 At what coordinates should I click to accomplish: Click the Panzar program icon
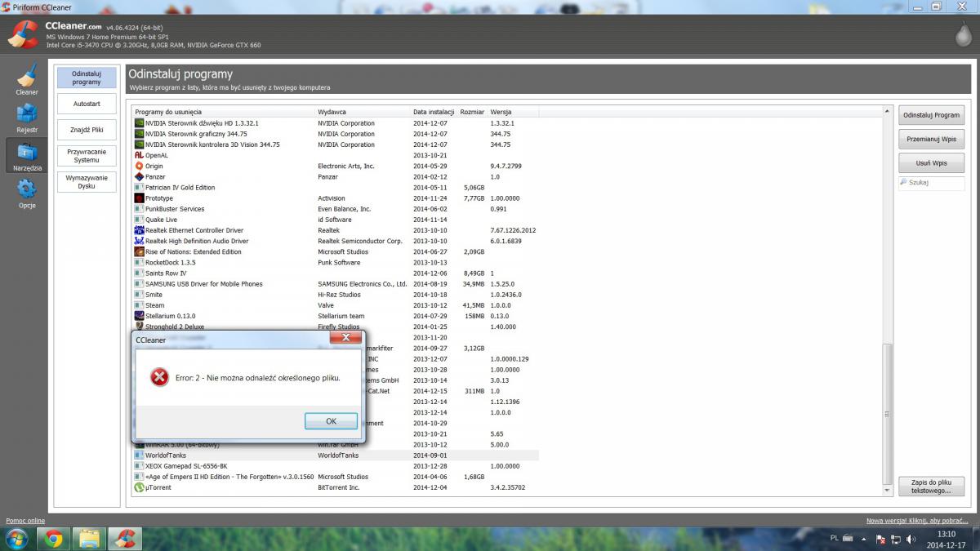[139, 176]
